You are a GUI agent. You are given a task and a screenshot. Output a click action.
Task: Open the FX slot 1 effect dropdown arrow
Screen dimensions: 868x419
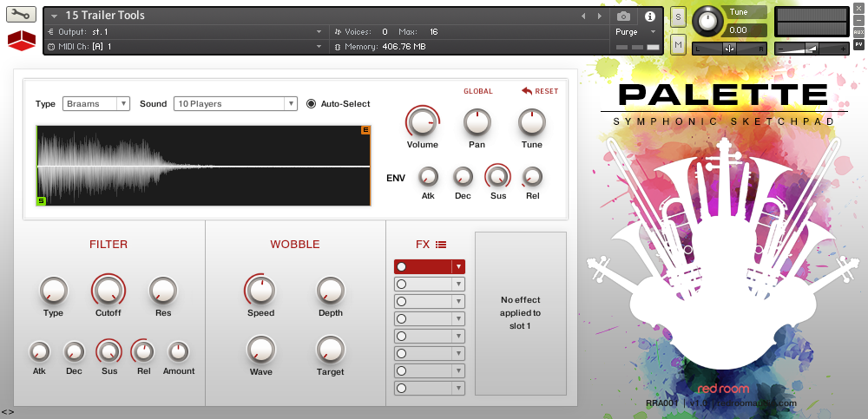pyautogui.click(x=458, y=267)
